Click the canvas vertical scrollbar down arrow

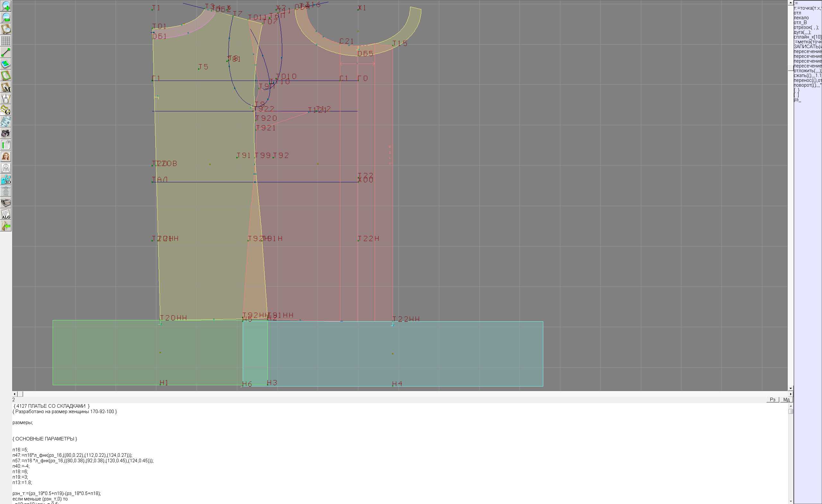[790, 388]
